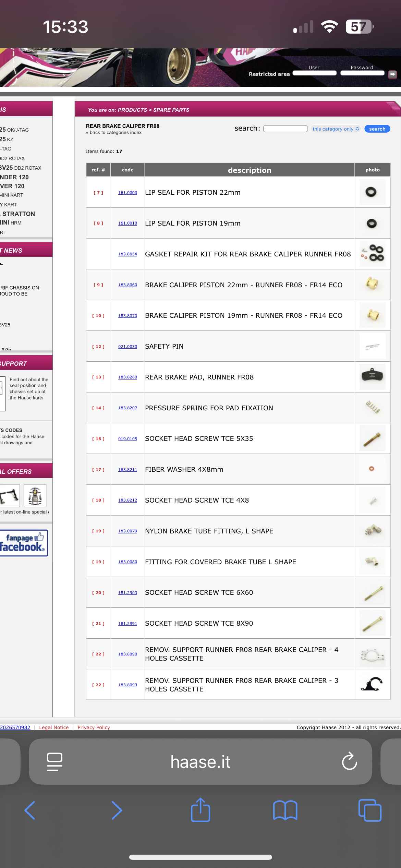401x868 pixels.
Task: View photo of lip seal 19mm
Action: point(373,223)
